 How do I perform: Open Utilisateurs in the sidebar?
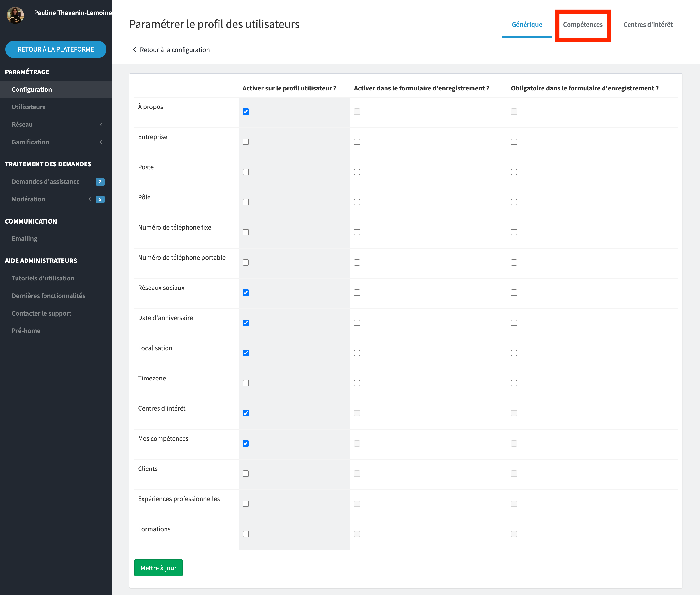click(28, 107)
